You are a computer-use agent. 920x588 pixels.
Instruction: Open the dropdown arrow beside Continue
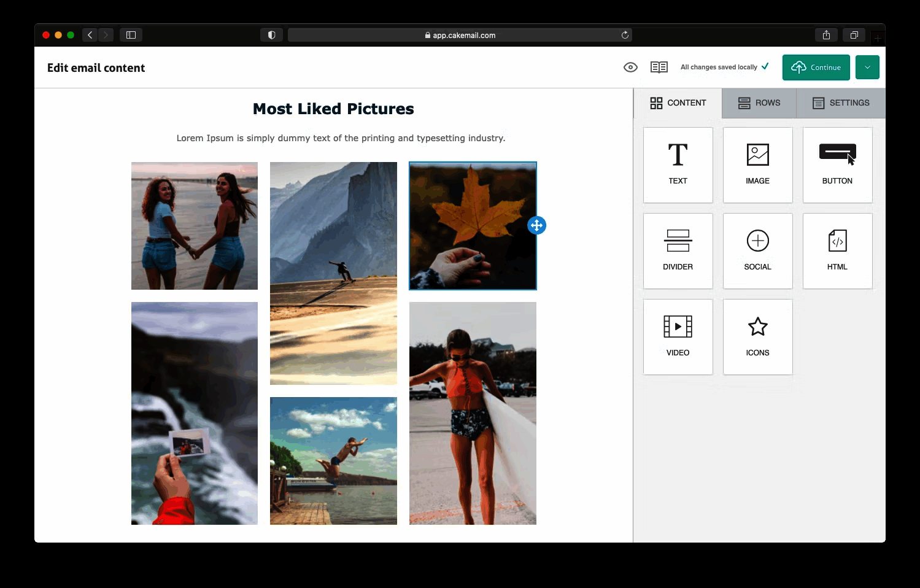pyautogui.click(x=867, y=68)
